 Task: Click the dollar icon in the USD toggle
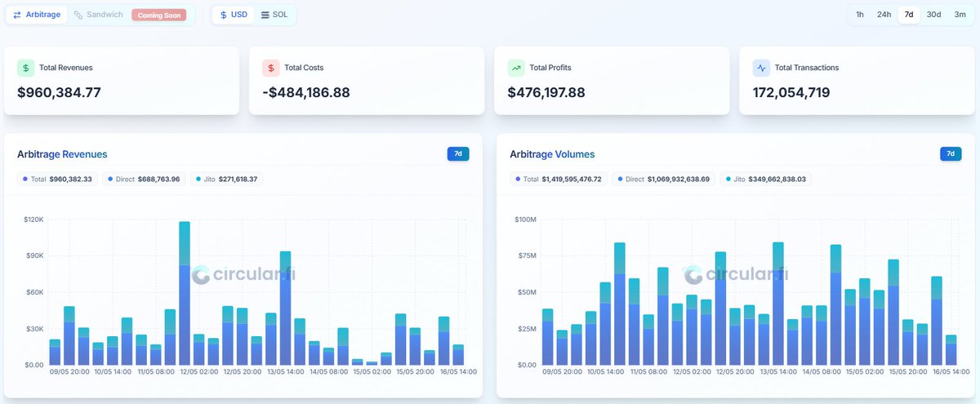click(224, 15)
